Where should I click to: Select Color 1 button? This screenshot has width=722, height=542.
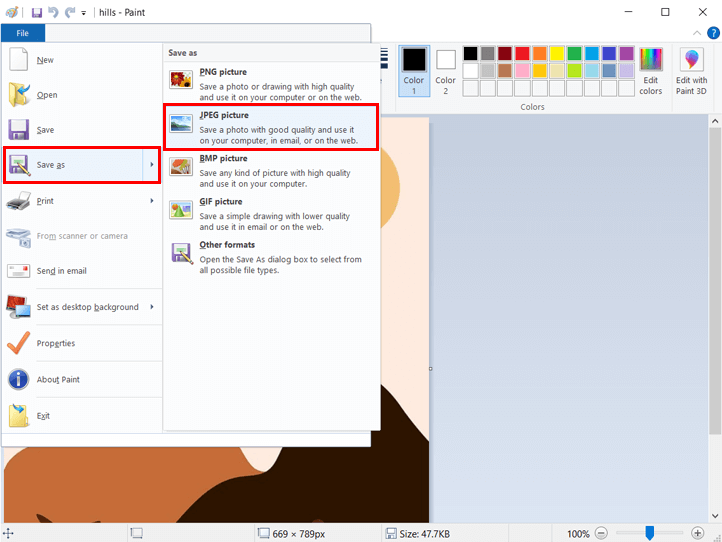414,71
